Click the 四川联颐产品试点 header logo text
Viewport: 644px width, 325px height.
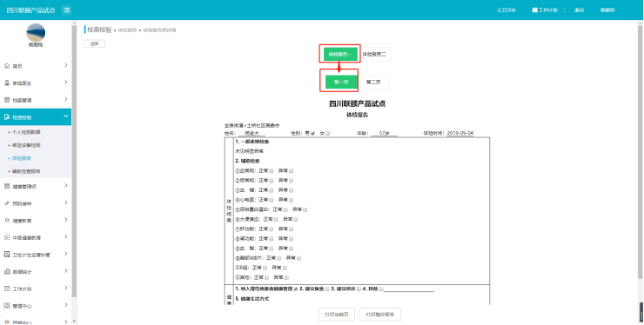(x=30, y=10)
